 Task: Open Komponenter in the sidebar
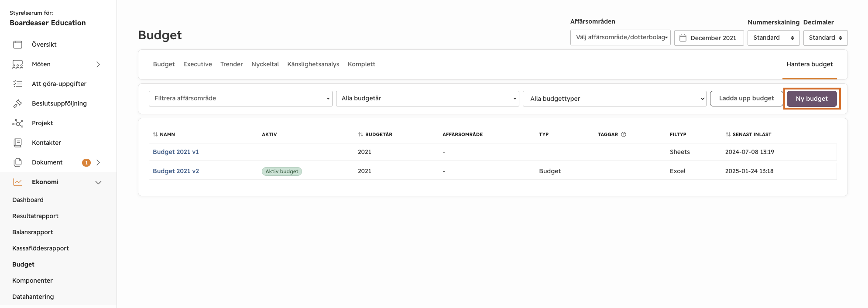pos(32,281)
